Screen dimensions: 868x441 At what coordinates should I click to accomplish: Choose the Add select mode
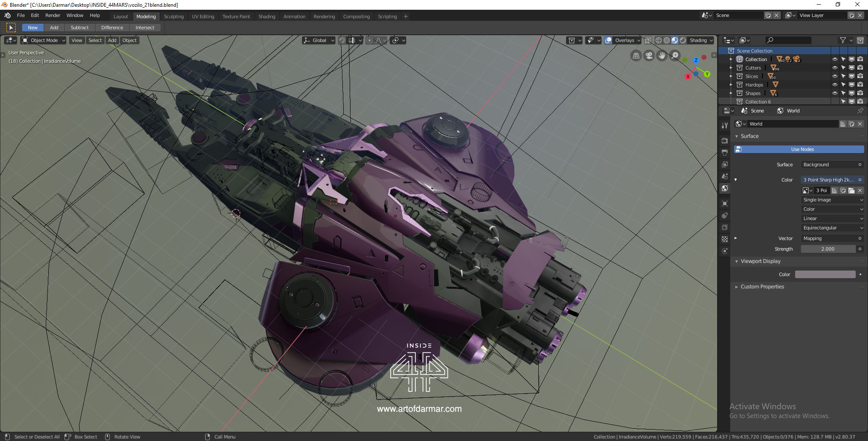(54, 28)
